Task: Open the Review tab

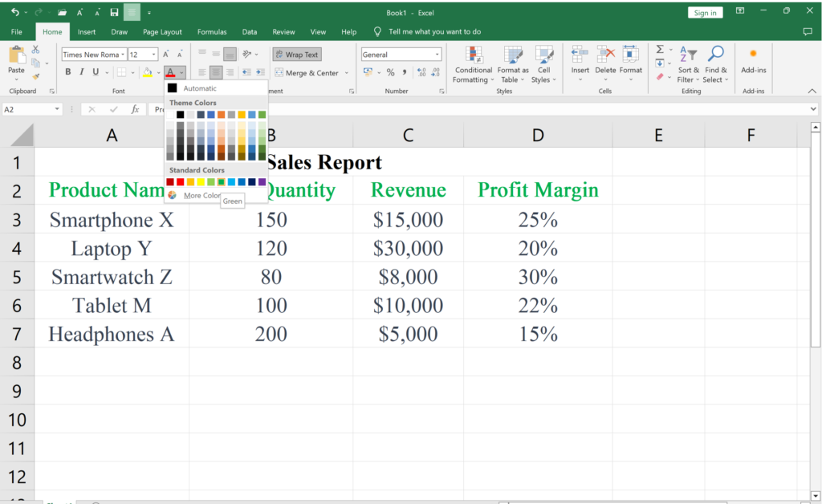Action: [283, 31]
